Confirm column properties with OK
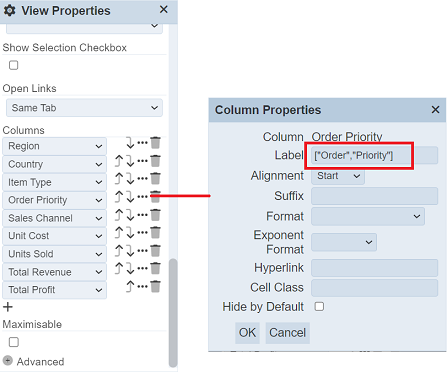Viewport: 447px width, 372px height. (x=247, y=333)
